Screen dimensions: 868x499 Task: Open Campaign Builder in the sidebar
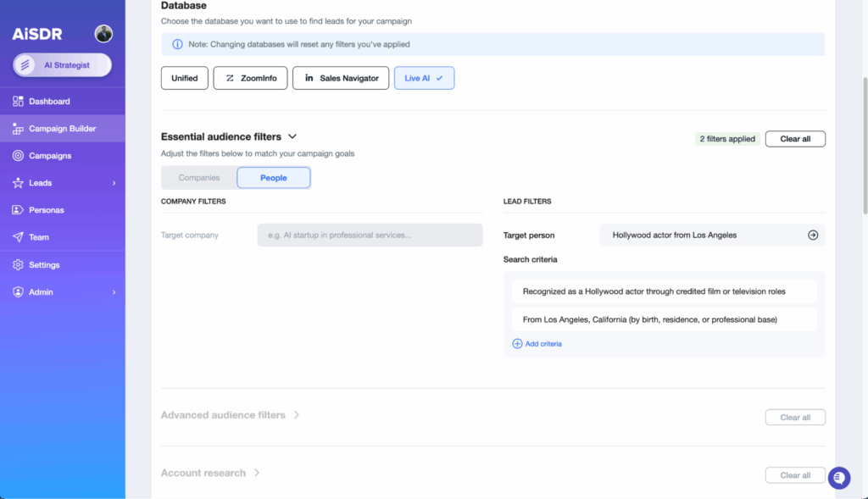pyautogui.click(x=62, y=129)
